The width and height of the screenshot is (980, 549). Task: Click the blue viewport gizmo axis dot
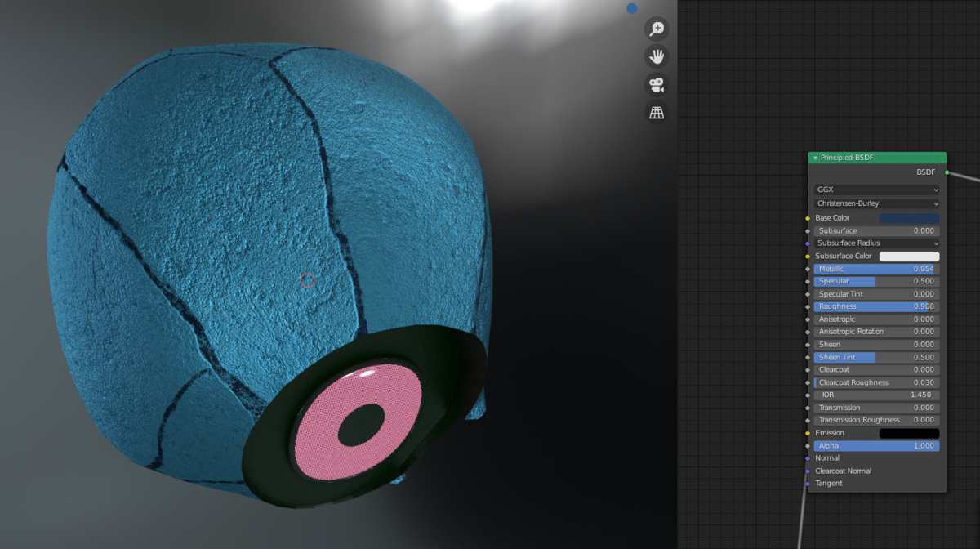[632, 8]
